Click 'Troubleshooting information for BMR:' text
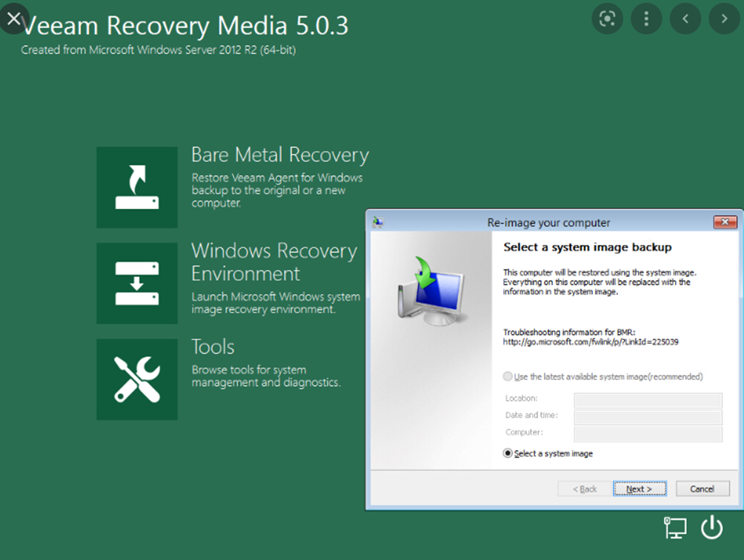 pos(569,333)
